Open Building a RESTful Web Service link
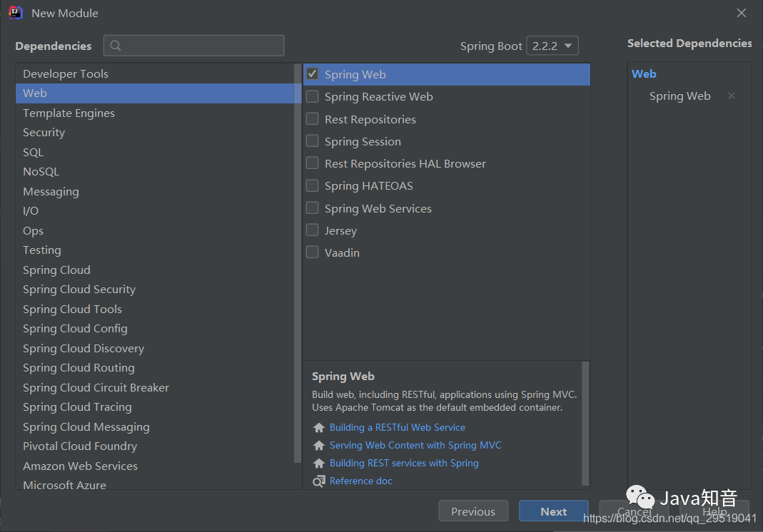763x532 pixels. tap(397, 427)
